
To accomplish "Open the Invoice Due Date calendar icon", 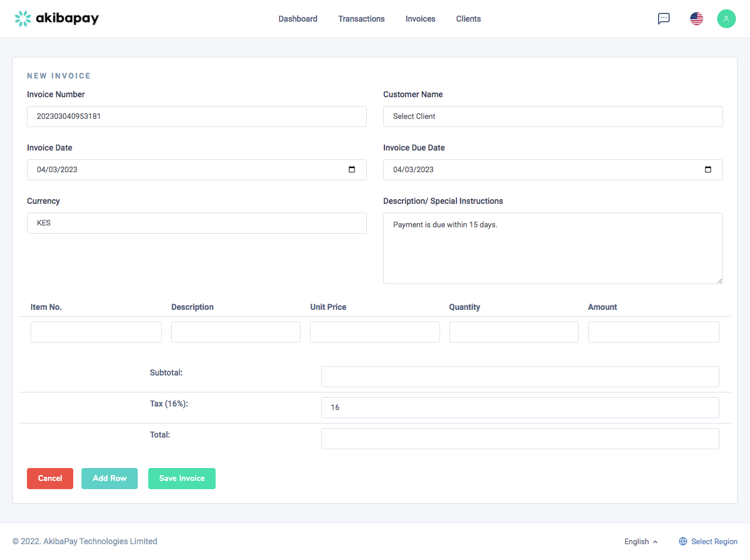I will tap(708, 170).
